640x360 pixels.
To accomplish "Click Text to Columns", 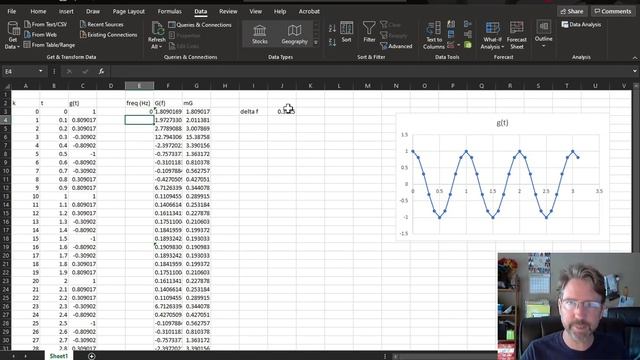I will pos(433,36).
